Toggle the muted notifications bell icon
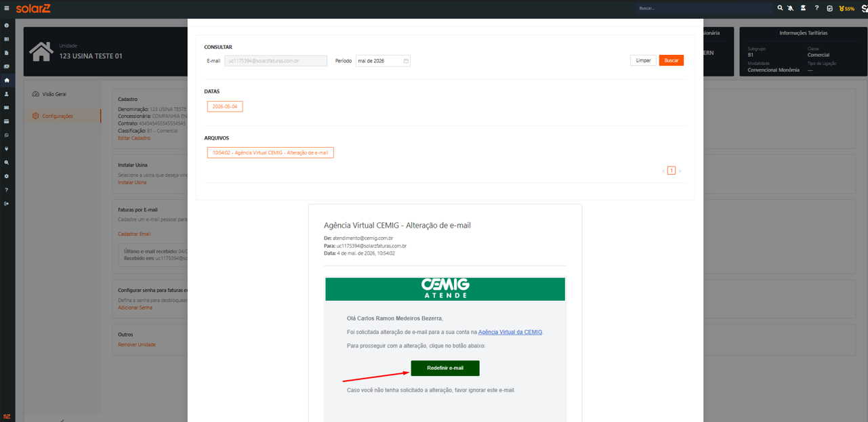The image size is (868, 422). 791,8
